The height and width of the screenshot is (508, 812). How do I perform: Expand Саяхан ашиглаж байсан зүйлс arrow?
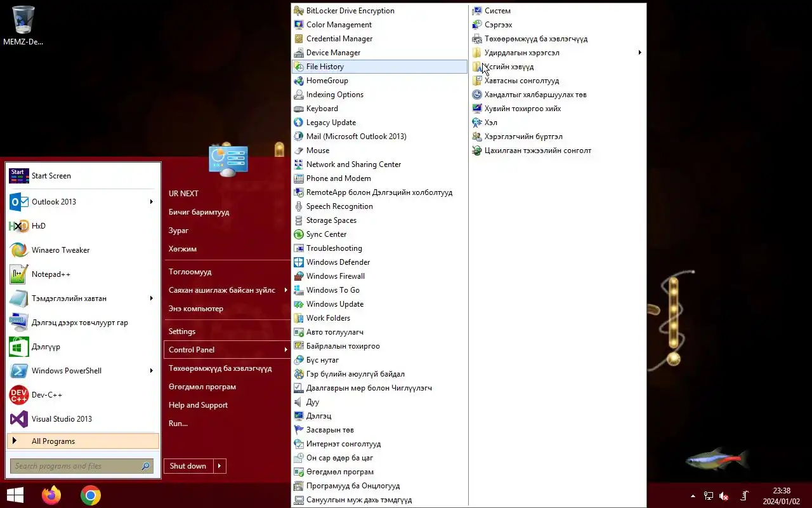click(x=285, y=290)
